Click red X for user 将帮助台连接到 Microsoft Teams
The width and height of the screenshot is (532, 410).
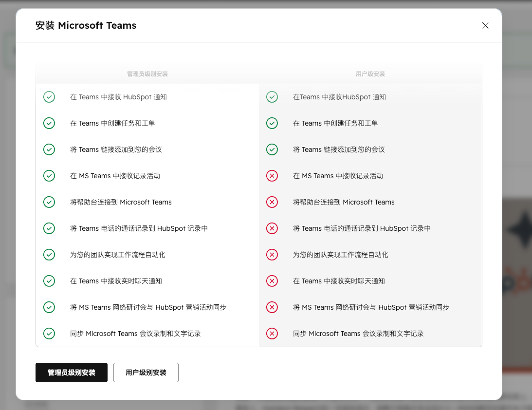272,202
